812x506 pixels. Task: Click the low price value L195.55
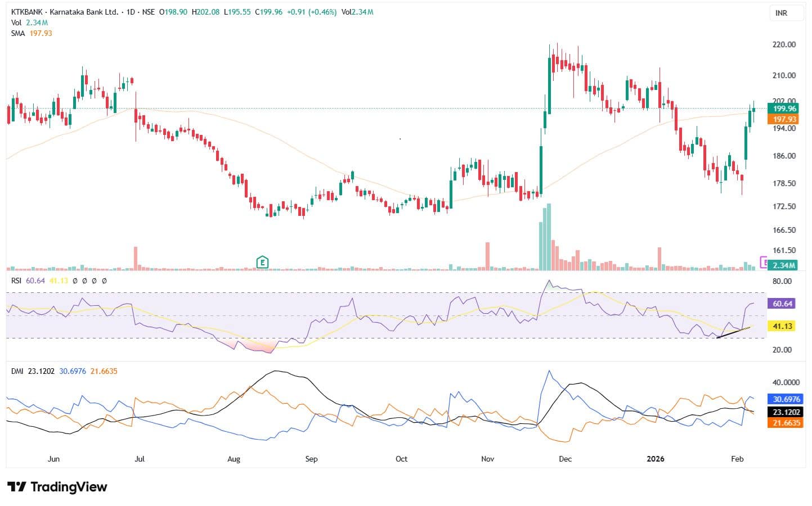click(x=237, y=12)
